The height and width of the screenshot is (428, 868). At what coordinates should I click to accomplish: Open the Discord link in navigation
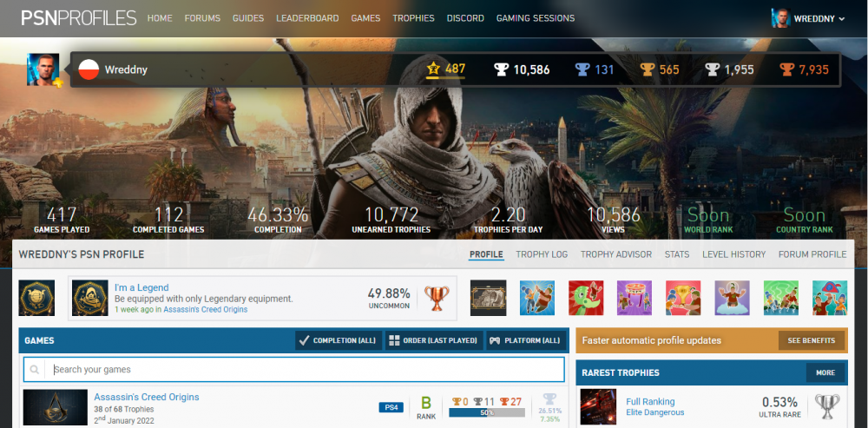(x=465, y=18)
